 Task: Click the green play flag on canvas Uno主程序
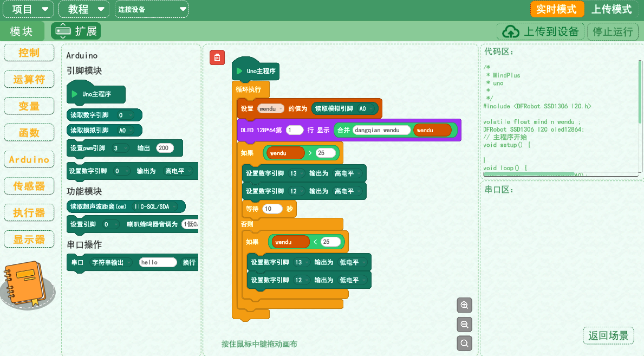239,71
